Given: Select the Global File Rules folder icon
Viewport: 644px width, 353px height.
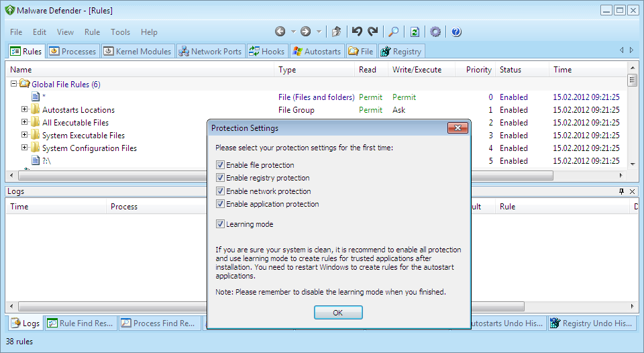Looking at the screenshot, I should point(25,84).
